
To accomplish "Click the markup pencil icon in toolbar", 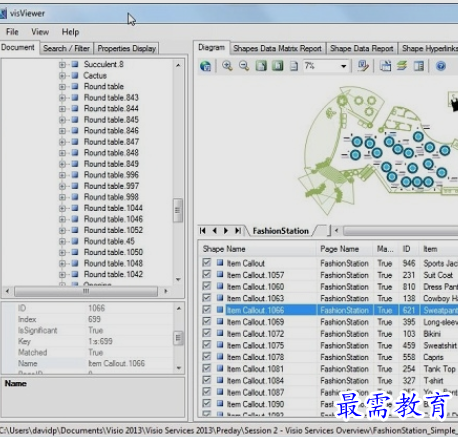I will coord(363,66).
